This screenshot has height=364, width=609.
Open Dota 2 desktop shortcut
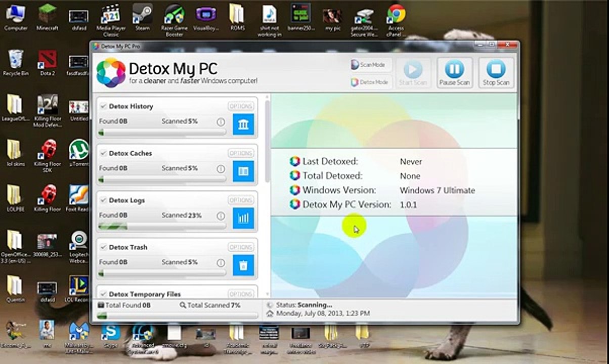pos(47,63)
